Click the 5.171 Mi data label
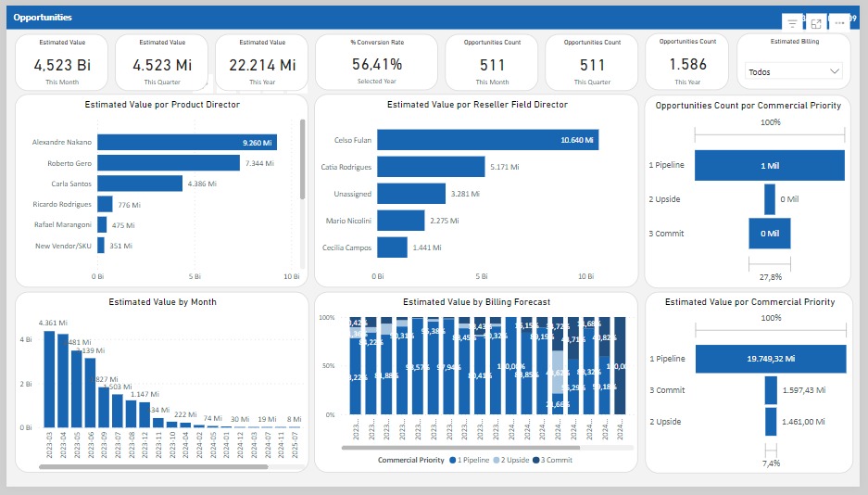Screen dimensions: 868x495 point(504,167)
